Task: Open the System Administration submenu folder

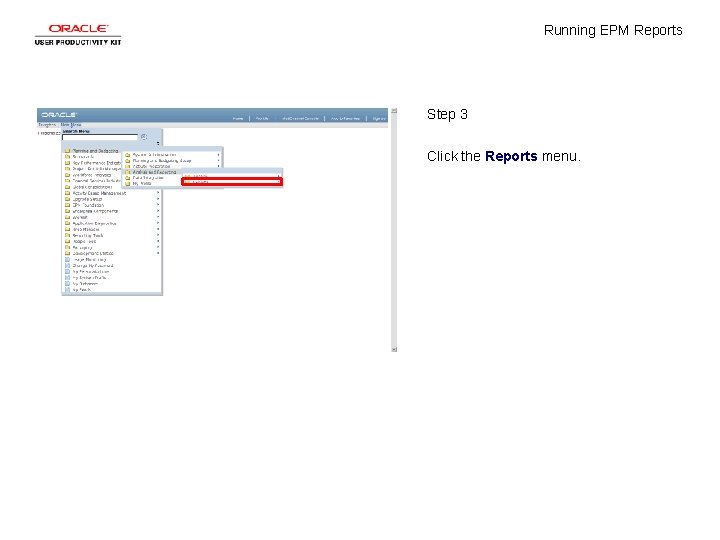Action: click(154, 155)
